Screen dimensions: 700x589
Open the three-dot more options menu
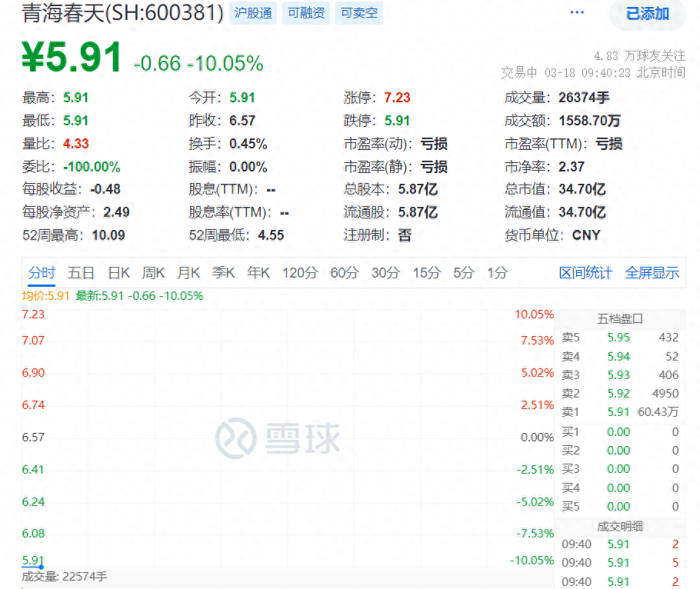[x=577, y=12]
